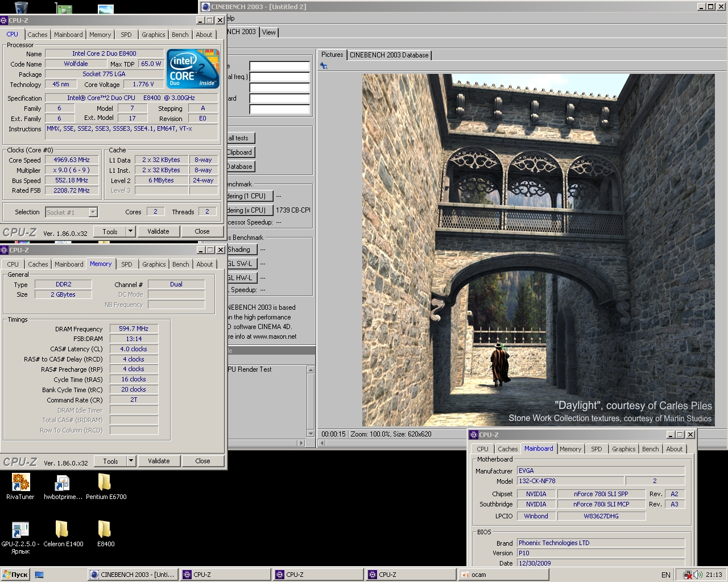Click Tools button in top CPU-Z window
Screen dimensions: 728x582
110,231
